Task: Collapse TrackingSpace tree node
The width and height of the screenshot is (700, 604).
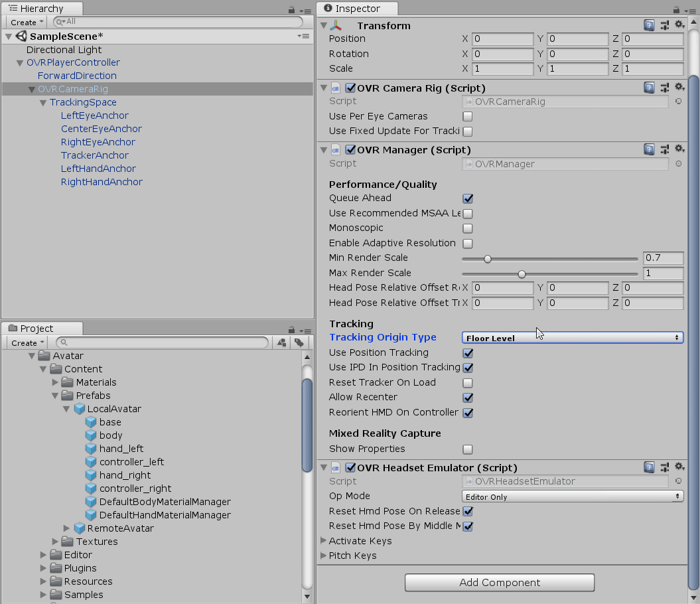Action: (x=43, y=103)
